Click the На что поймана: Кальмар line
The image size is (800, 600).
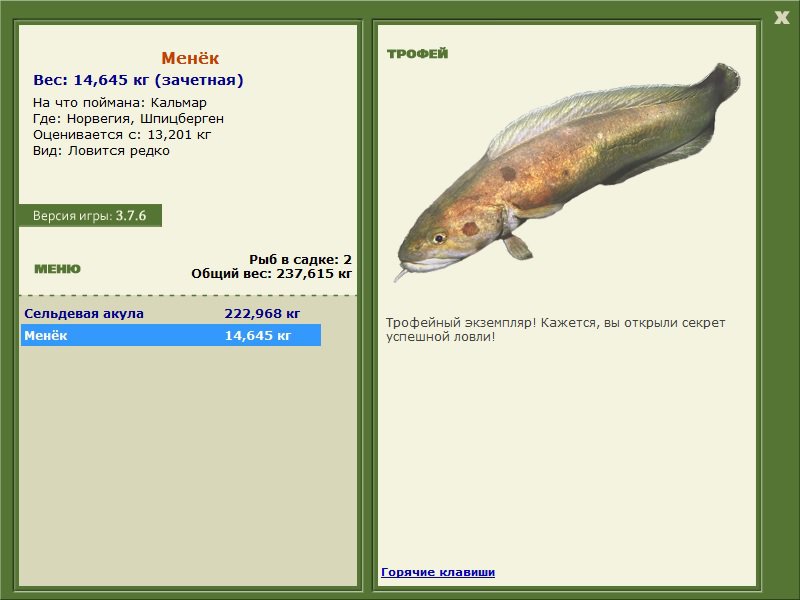(120, 103)
